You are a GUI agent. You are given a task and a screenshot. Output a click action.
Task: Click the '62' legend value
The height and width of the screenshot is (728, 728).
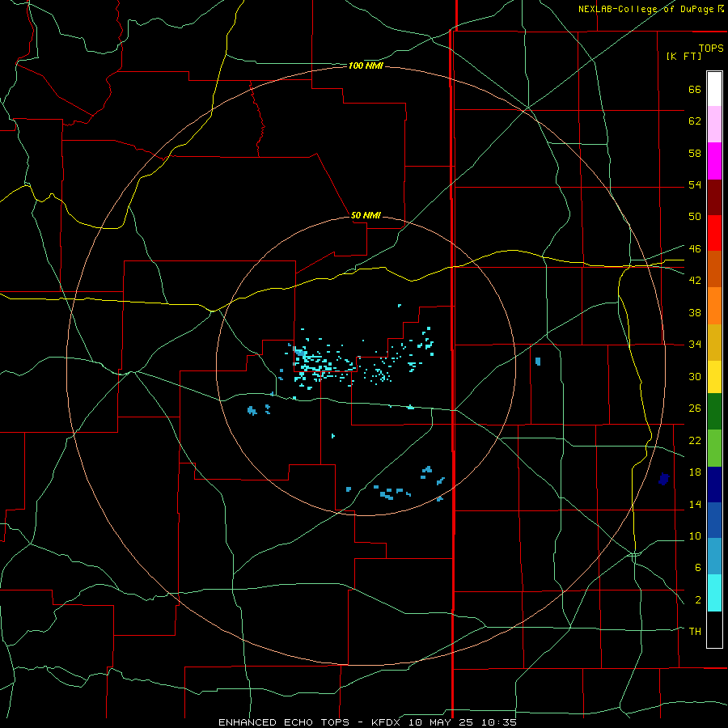(695, 121)
